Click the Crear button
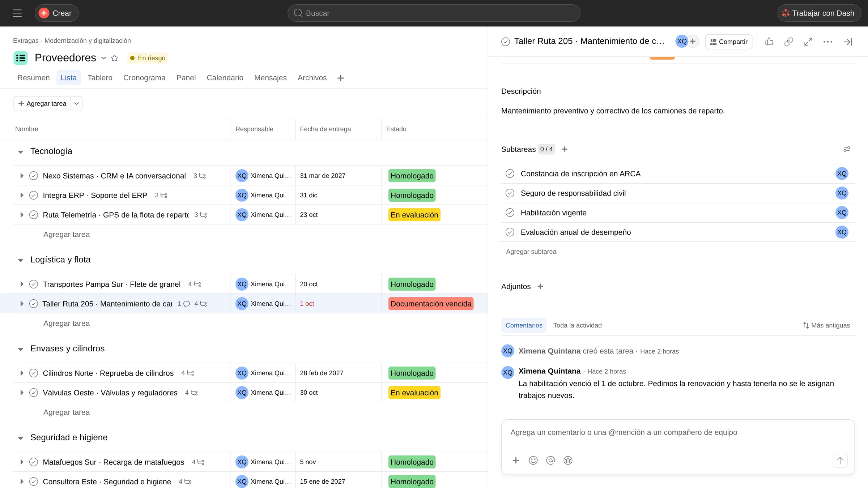The image size is (868, 488). click(56, 13)
